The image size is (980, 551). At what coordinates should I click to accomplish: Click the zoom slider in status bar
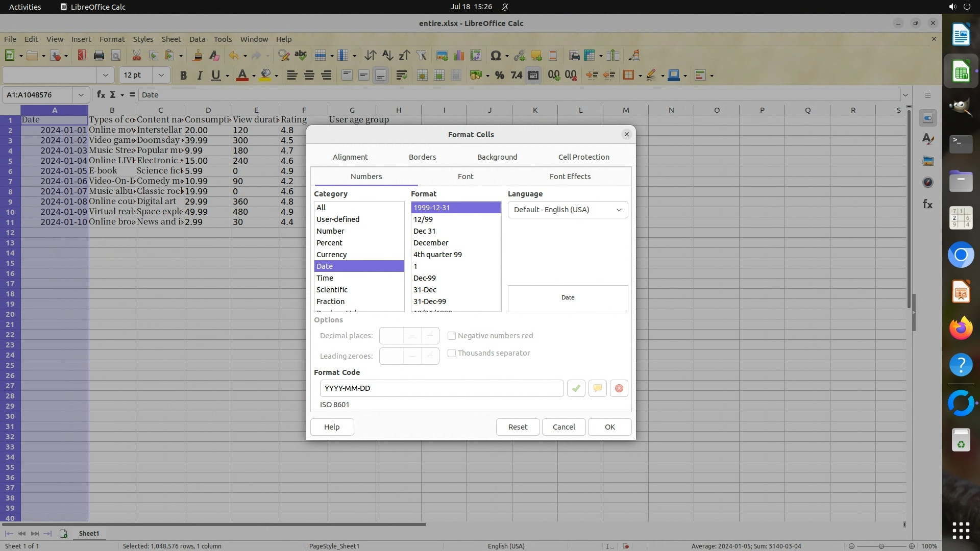click(x=881, y=546)
